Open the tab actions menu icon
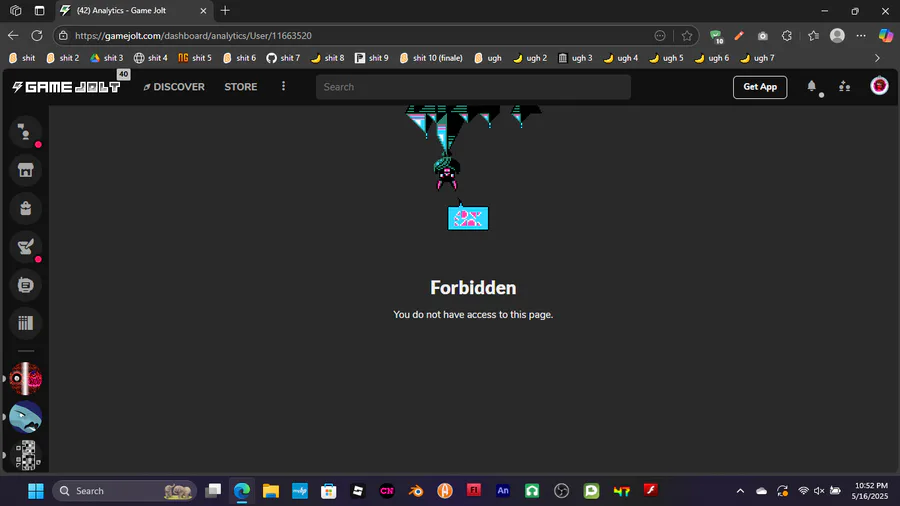This screenshot has width=900, height=506. tap(40, 10)
